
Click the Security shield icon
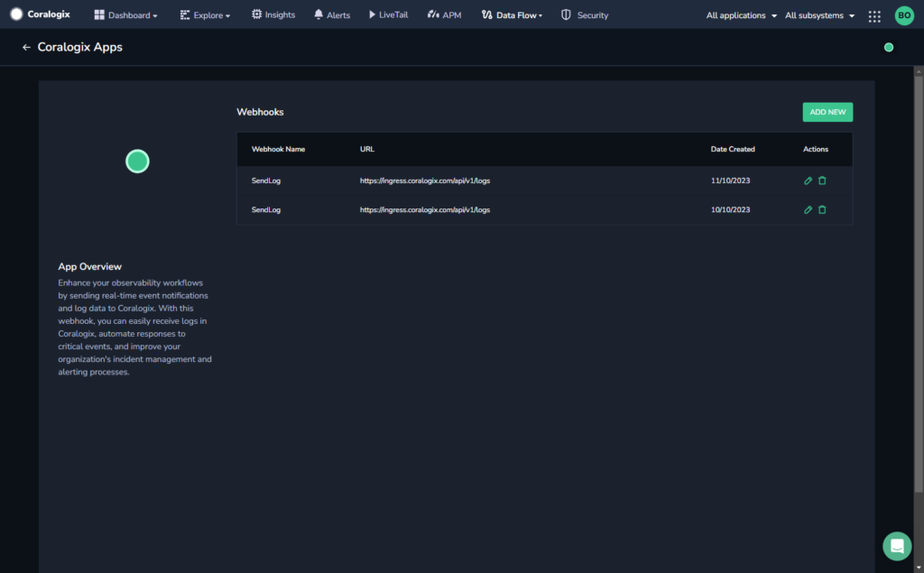click(566, 14)
